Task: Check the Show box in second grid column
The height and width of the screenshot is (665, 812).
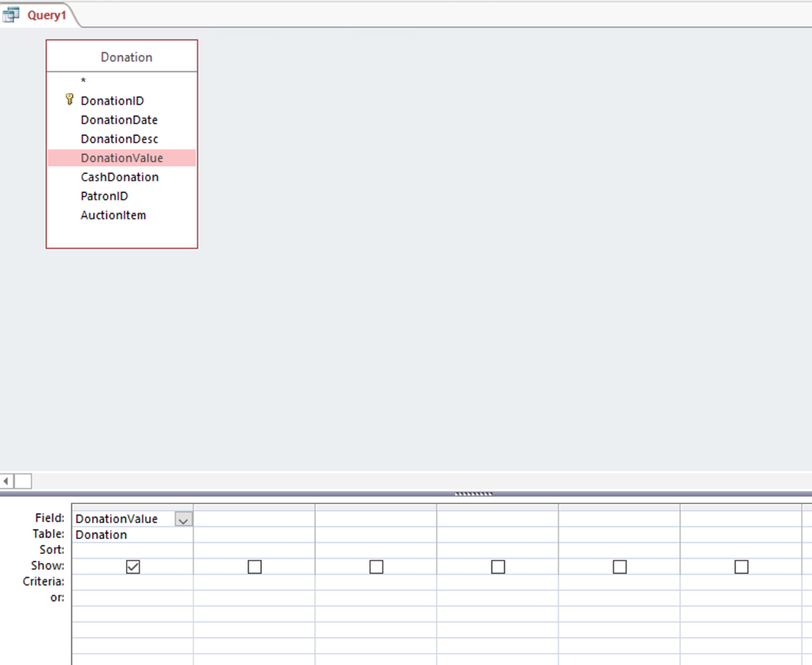Action: click(x=255, y=567)
